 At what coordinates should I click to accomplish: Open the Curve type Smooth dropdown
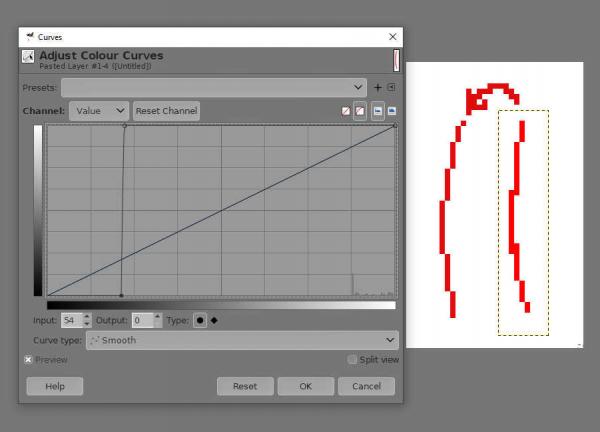pos(242,340)
